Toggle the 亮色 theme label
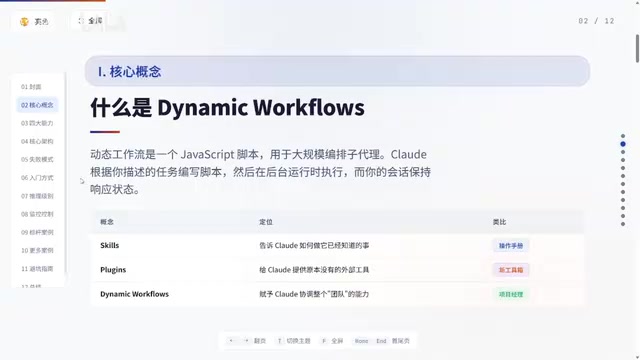Image resolution: width=640 pixels, height=360 pixels. point(41,22)
